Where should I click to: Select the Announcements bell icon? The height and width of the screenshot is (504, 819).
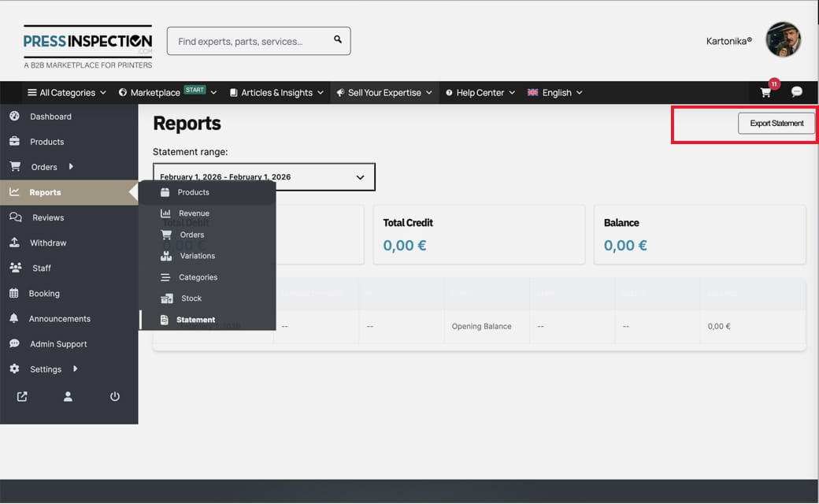pyautogui.click(x=14, y=318)
